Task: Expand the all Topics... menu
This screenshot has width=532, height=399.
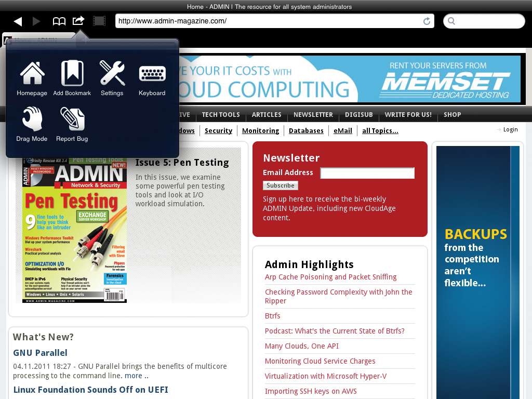Action: 380,130
